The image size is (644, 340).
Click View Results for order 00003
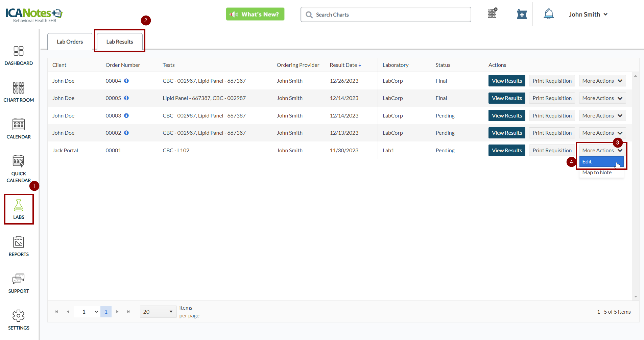(506, 116)
